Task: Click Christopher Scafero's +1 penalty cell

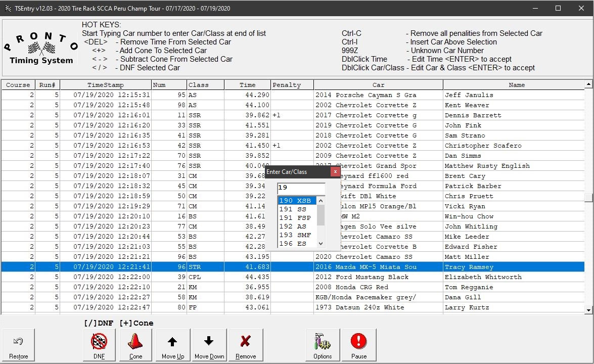Action: point(292,146)
